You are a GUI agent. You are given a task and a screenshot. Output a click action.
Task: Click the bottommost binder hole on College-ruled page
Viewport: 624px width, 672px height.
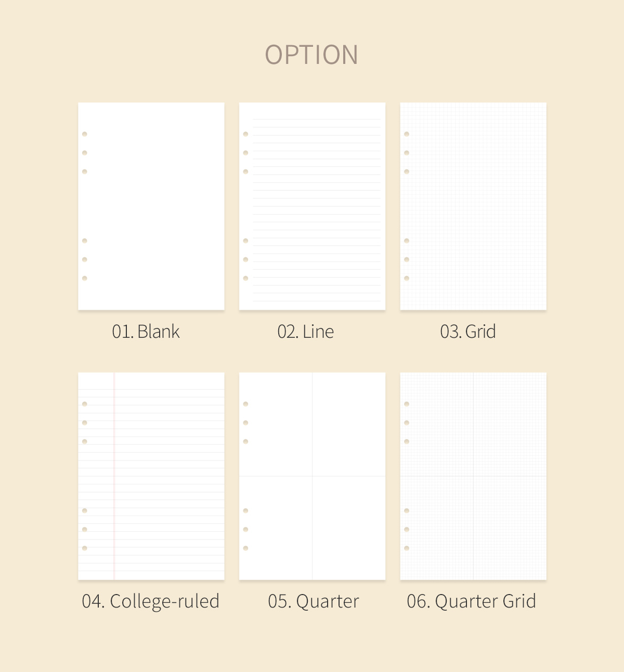coord(85,548)
